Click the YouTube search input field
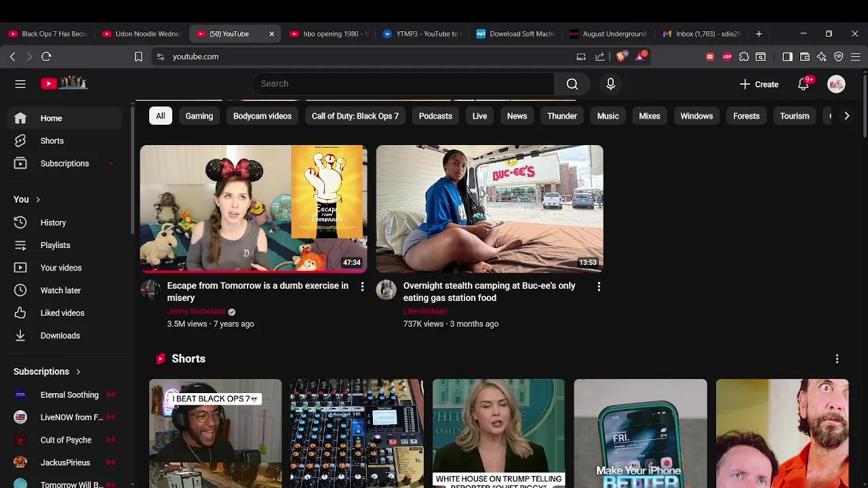This screenshot has height=488, width=868. [403, 84]
